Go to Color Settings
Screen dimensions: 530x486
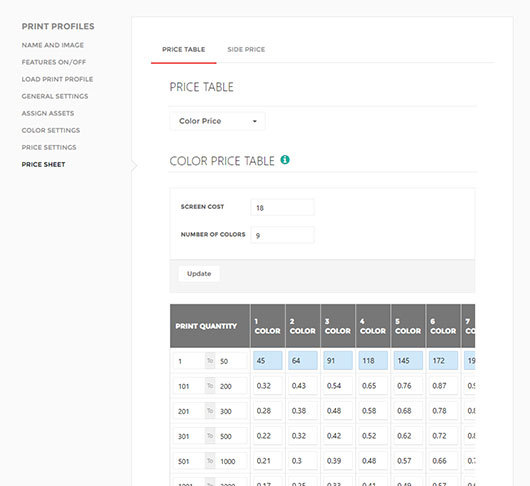click(51, 130)
